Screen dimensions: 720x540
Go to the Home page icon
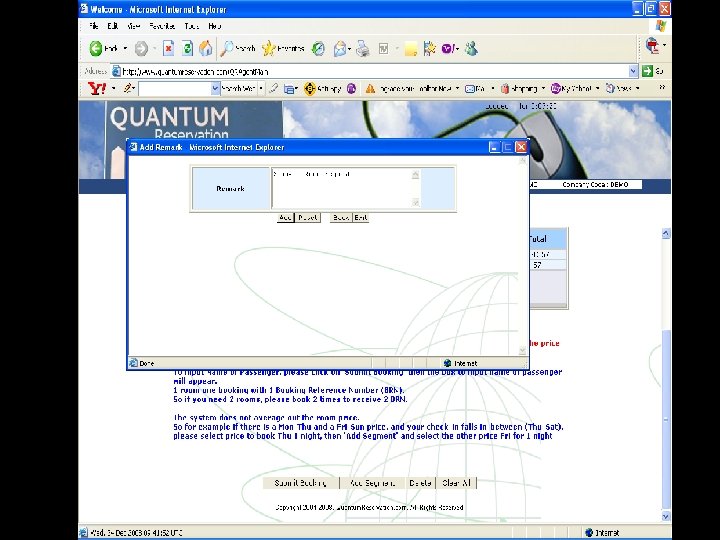[x=206, y=48]
